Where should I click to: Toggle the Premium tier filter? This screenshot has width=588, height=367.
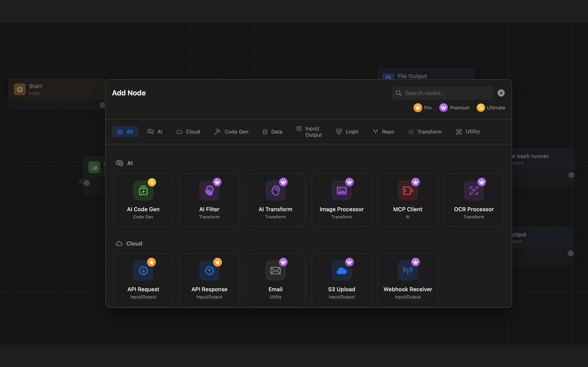tap(454, 107)
